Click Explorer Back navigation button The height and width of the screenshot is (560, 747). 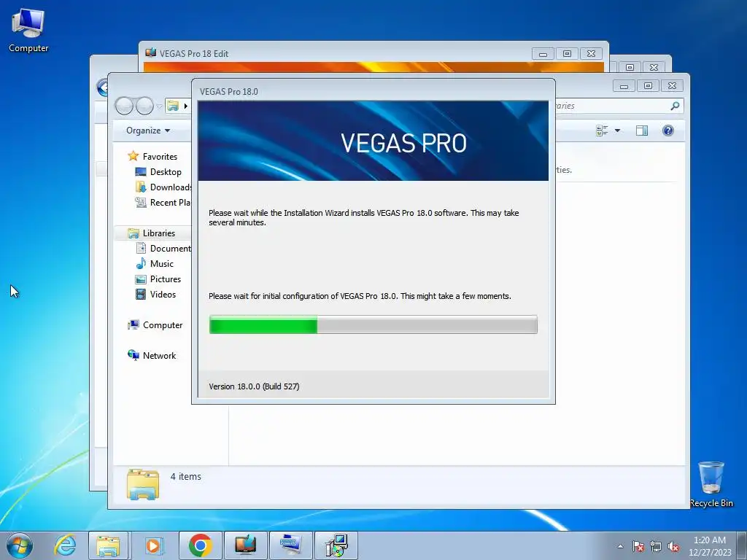[124, 106]
